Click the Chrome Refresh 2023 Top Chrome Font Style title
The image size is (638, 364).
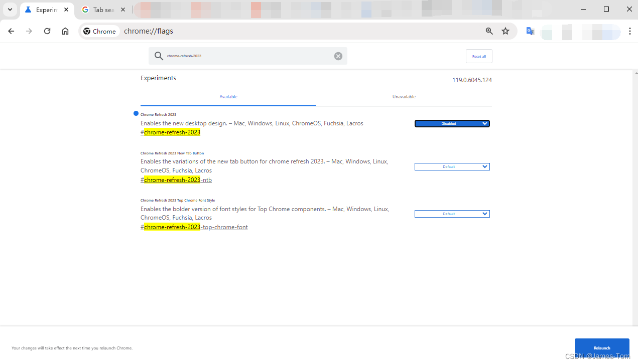(178, 200)
